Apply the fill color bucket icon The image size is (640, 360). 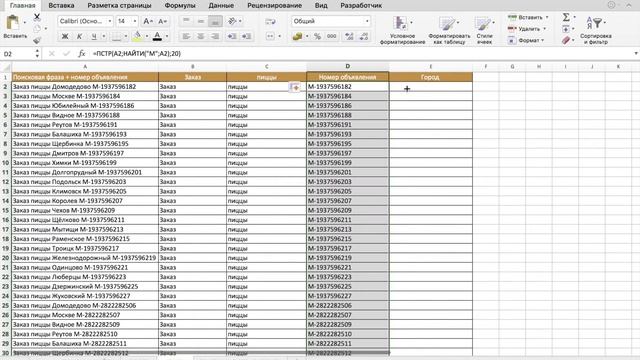[x=138, y=36]
